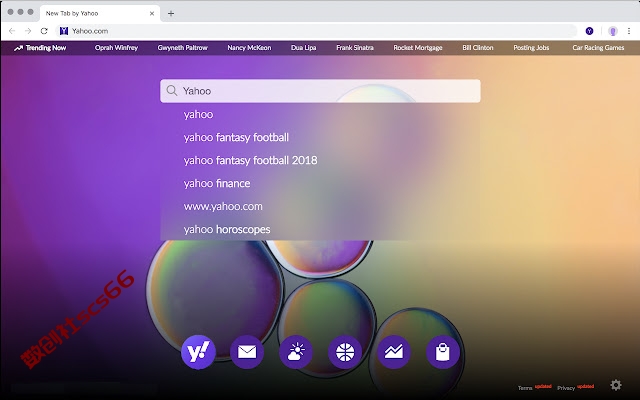Click the Yahoo search input field
640x400 pixels.
pos(320,91)
